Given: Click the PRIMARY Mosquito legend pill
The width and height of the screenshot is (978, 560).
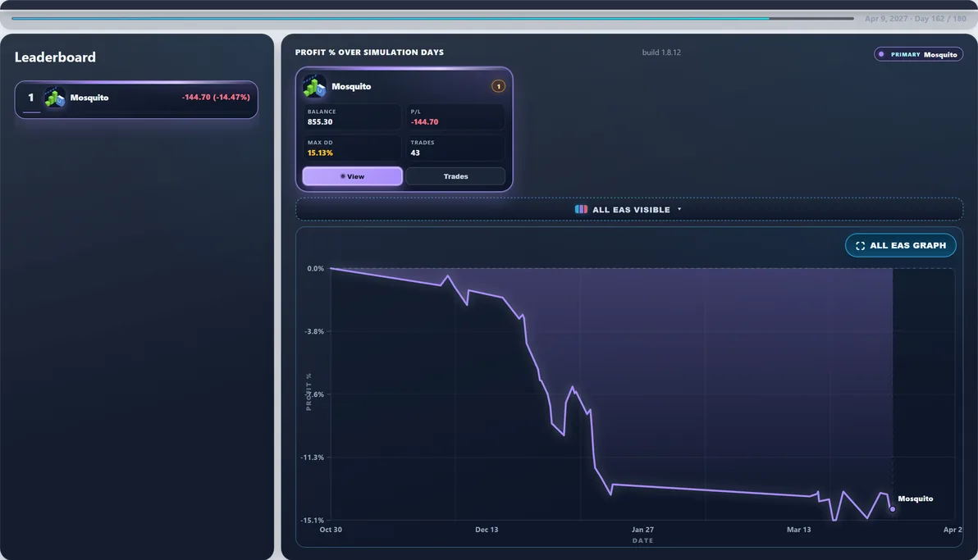Looking at the screenshot, I should coord(918,54).
